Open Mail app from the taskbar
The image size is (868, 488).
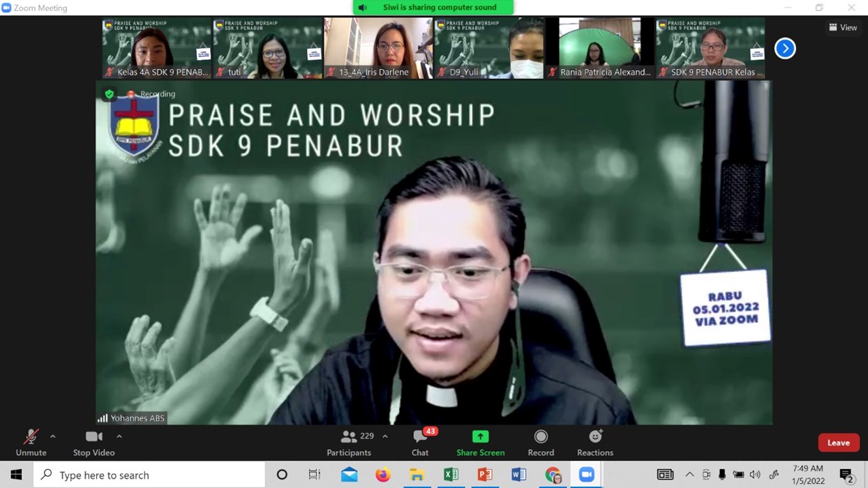(x=349, y=475)
